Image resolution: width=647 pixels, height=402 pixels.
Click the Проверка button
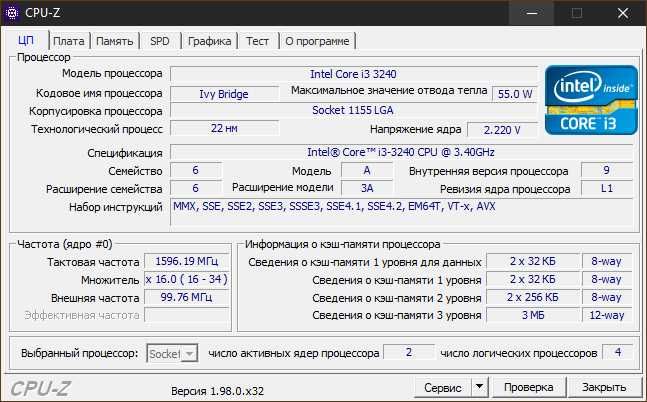tap(529, 387)
